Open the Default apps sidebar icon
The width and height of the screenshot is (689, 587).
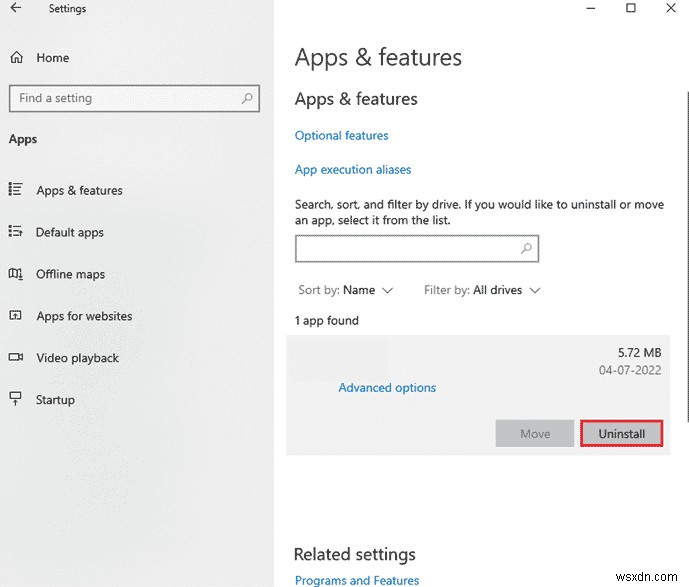15,232
